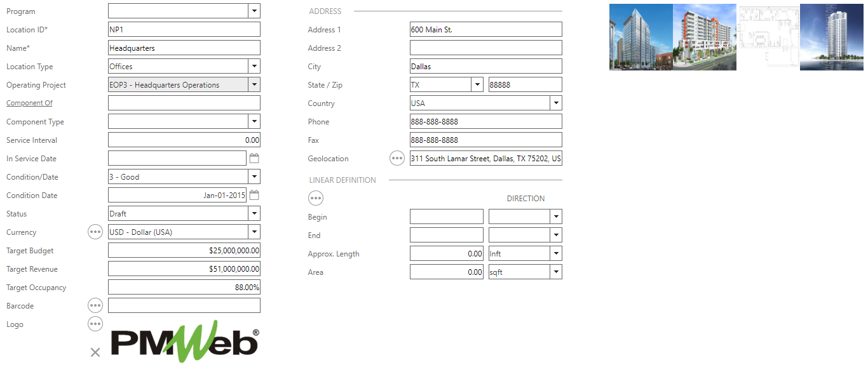Open the Barcode ellipsis picker
Image resolution: width=868 pixels, height=372 pixels.
(x=95, y=306)
